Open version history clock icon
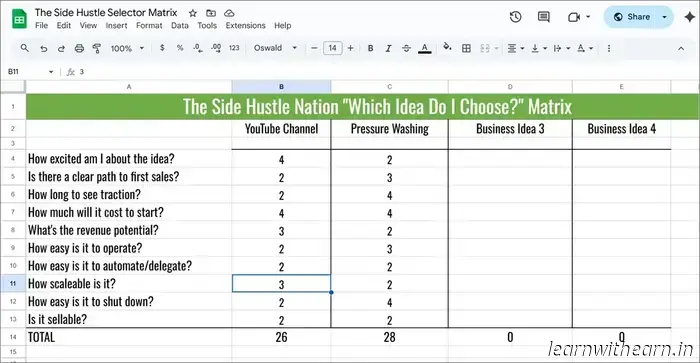Screen dimensions: 700x363 tap(516, 17)
